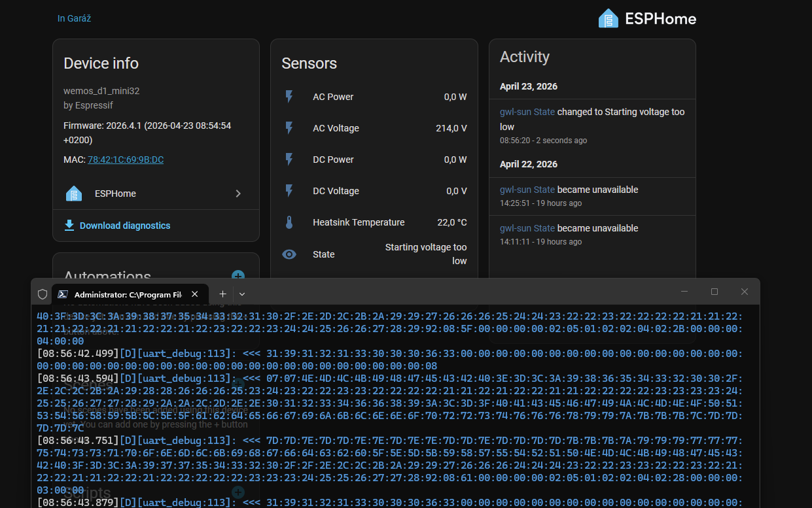Open a new terminal tab with plus
Image resolution: width=812 pixels, height=508 pixels.
[222, 294]
